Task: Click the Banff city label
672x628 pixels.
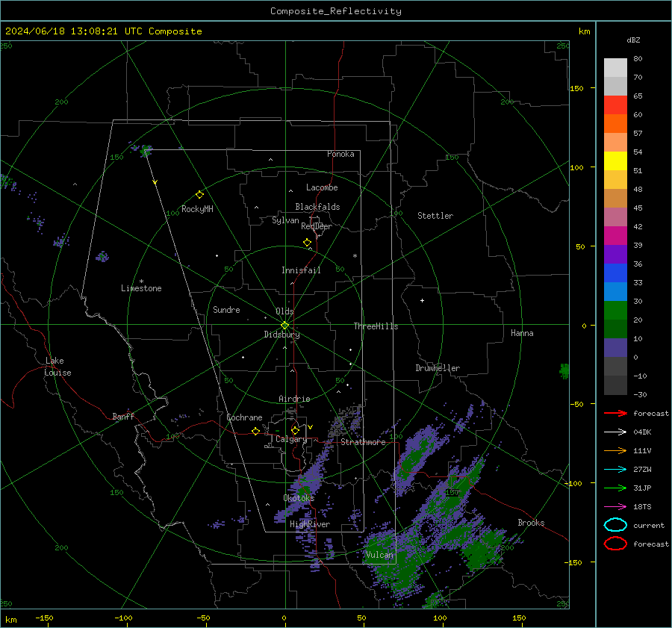Action: click(x=123, y=416)
